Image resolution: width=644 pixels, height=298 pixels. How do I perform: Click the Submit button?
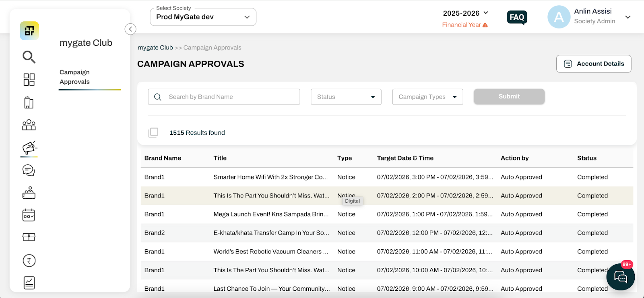(509, 97)
